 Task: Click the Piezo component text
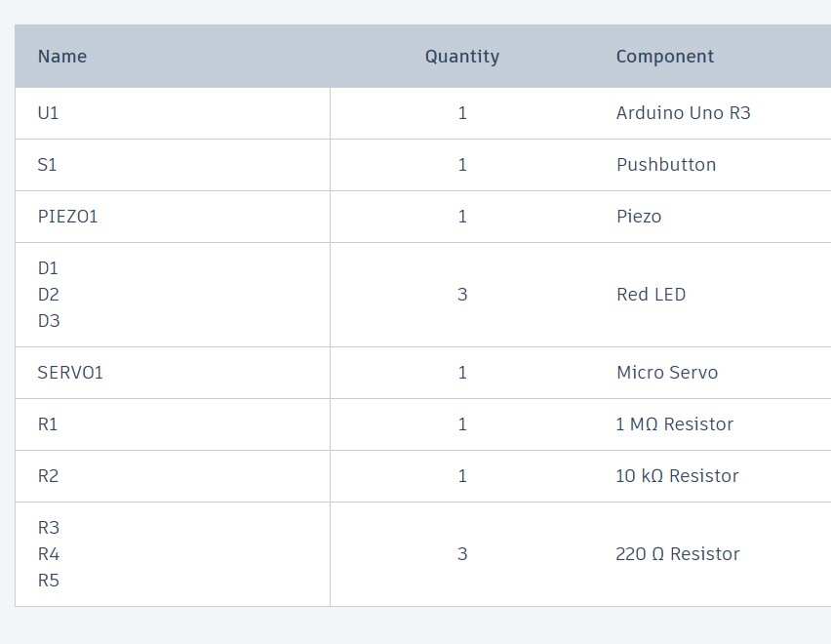click(x=639, y=217)
